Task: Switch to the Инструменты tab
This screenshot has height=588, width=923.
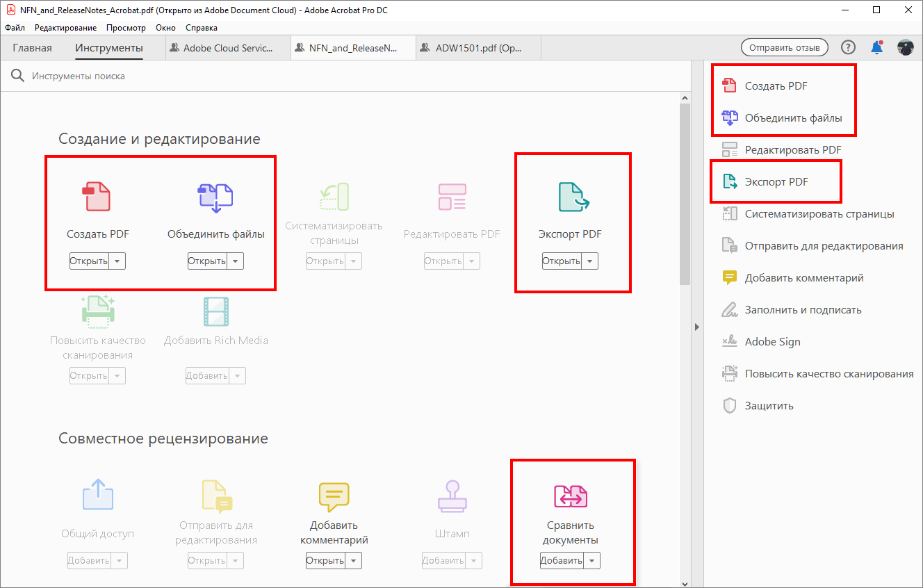Action: (109, 48)
